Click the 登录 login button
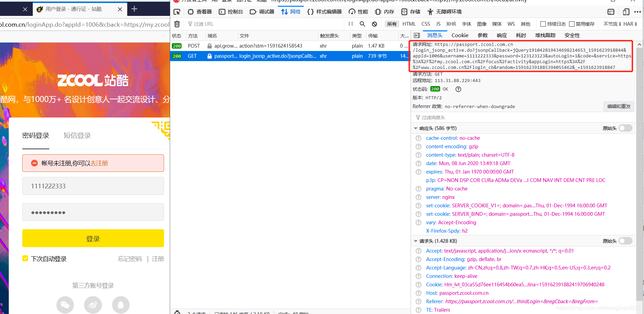644x314 pixels. tap(93, 238)
